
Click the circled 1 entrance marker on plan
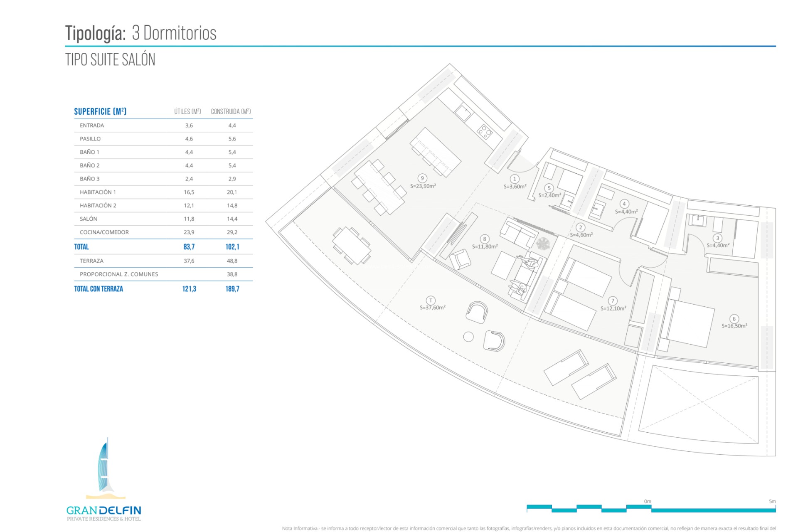point(515,179)
